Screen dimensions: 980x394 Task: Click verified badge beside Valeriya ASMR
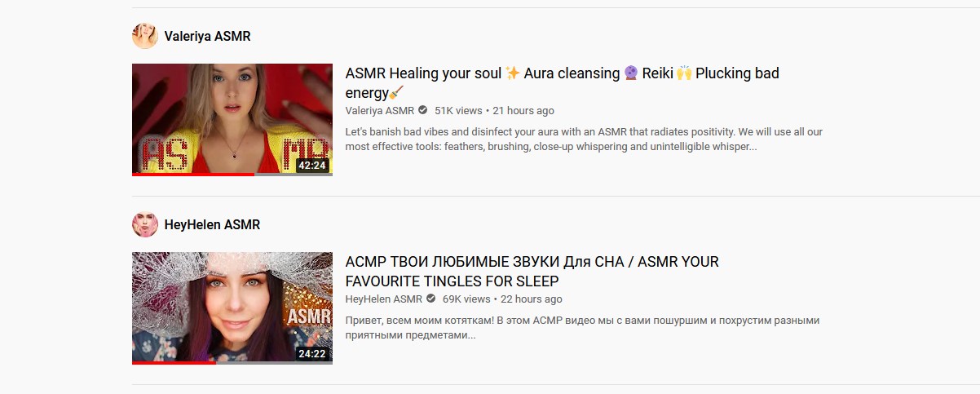click(422, 110)
